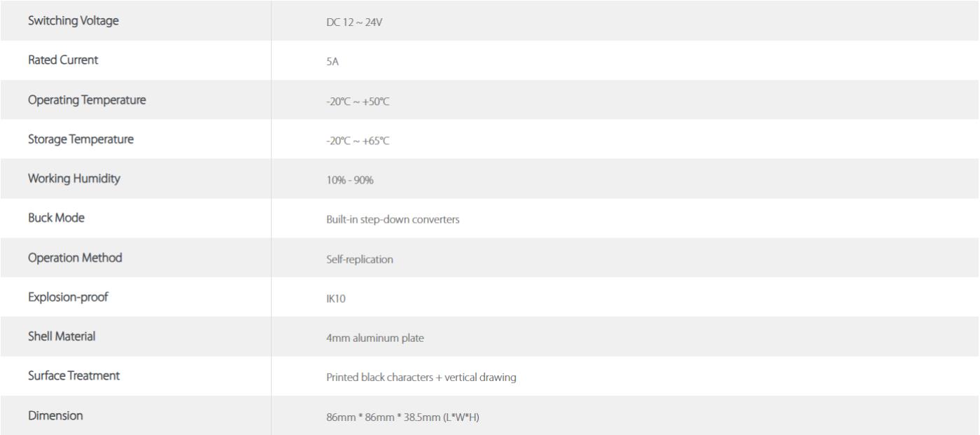The image size is (980, 435).
Task: Click the IK10 rating value
Action: pos(336,299)
